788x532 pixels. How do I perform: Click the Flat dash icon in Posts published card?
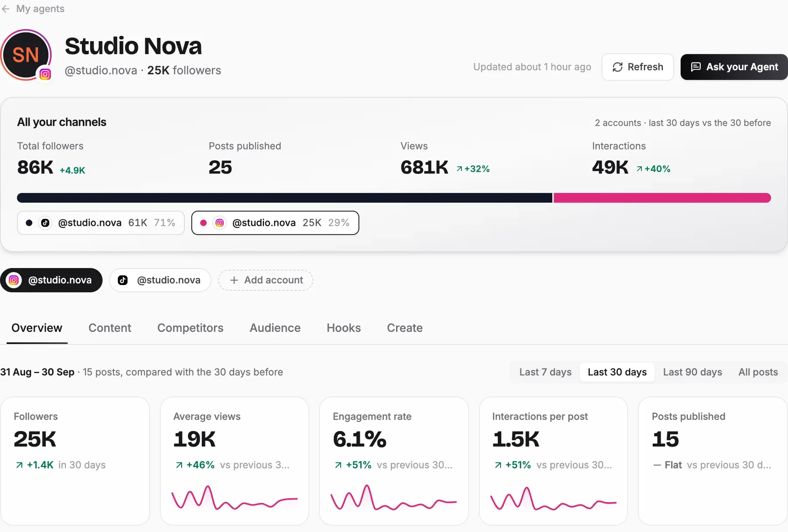tap(657, 465)
